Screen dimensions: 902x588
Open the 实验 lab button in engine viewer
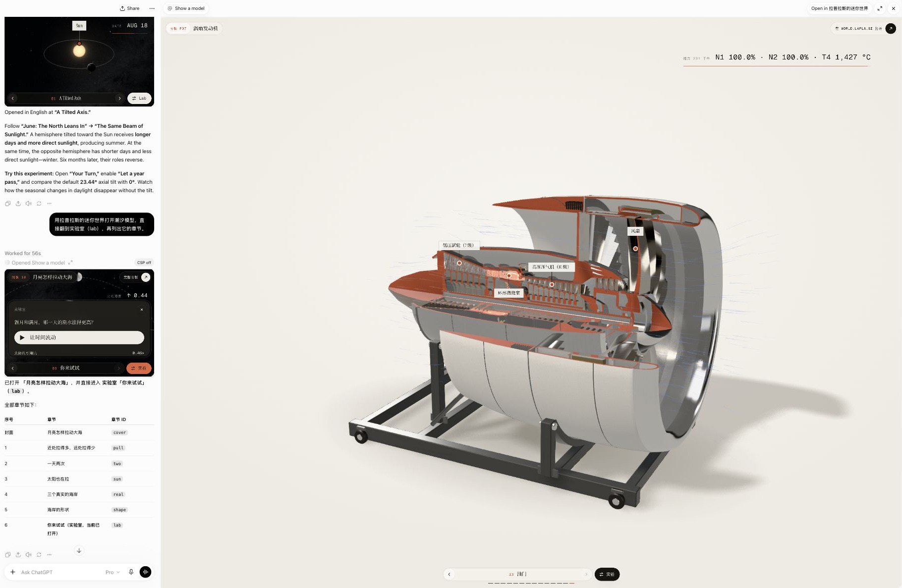pyautogui.click(x=607, y=574)
